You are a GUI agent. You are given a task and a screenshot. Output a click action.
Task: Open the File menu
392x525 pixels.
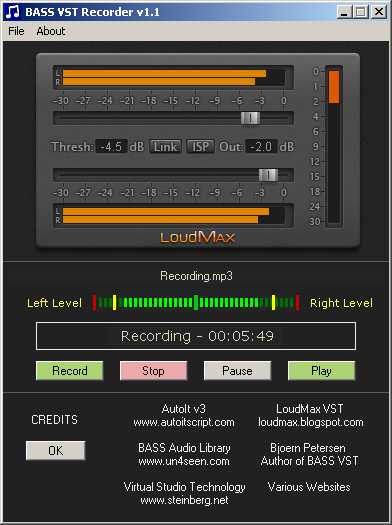tap(16, 31)
